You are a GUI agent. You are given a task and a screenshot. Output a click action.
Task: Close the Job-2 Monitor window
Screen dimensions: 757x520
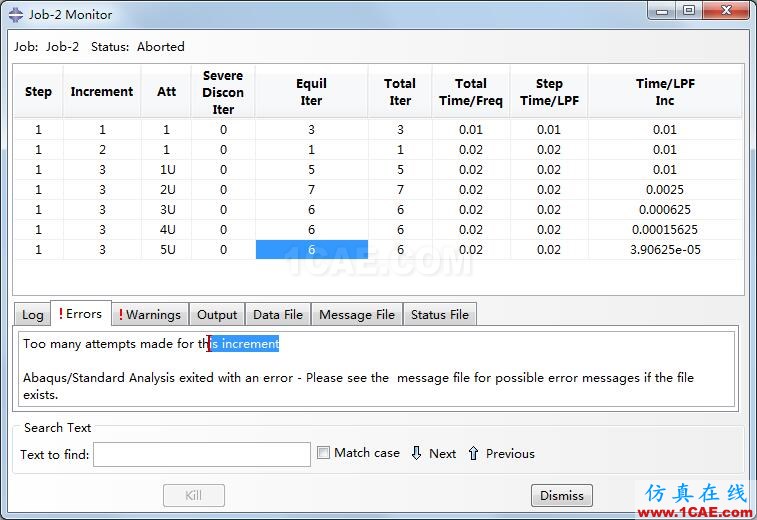726,11
